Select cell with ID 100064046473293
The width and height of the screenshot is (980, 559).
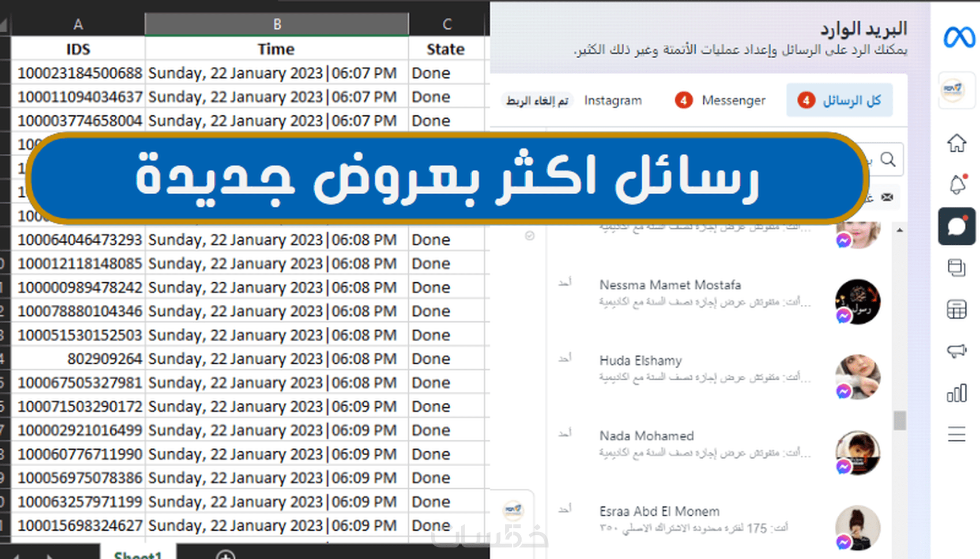click(78, 239)
